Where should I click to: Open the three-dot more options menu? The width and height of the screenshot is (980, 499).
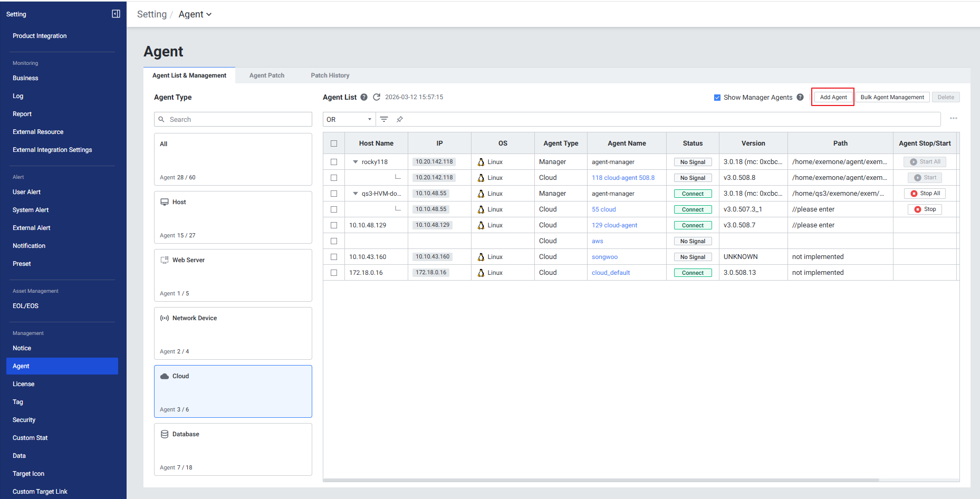[953, 119]
